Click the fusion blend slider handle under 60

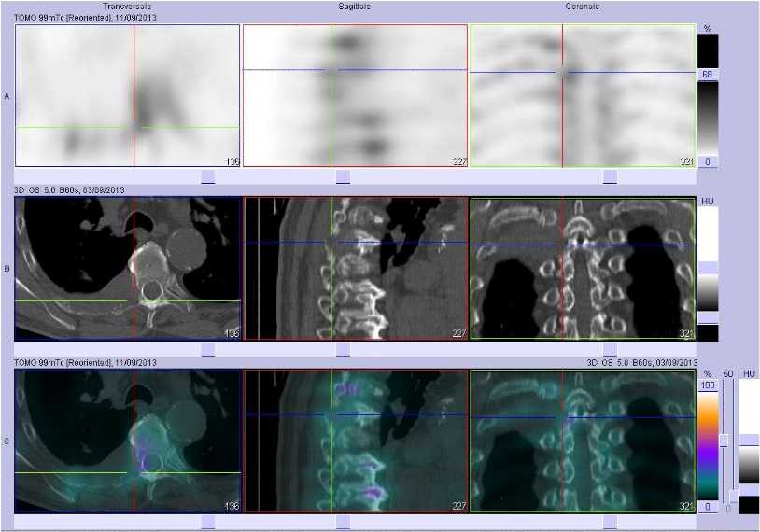click(x=725, y=441)
